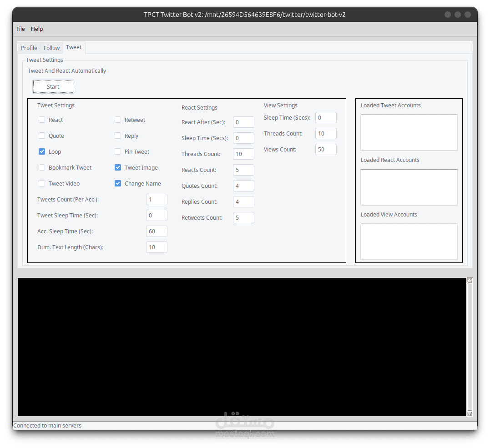Click the Loaded React Accounts list box
The width and height of the screenshot is (490, 448).
(x=409, y=187)
